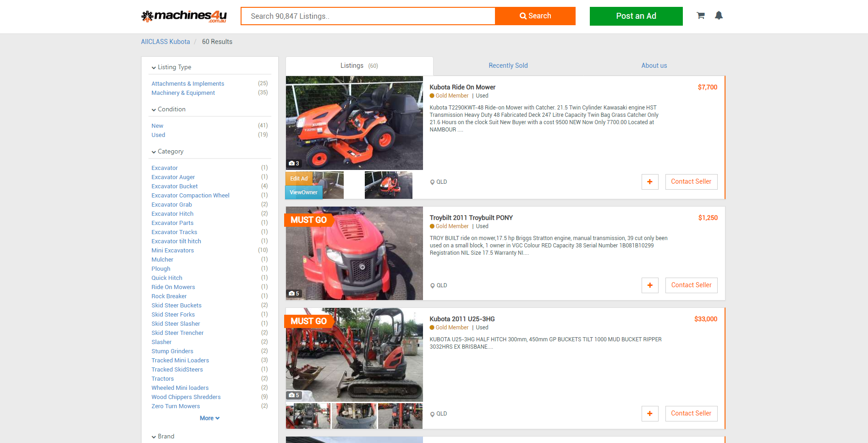
Task: Contact Seller for Kubota U25-3HG
Action: pos(691,414)
